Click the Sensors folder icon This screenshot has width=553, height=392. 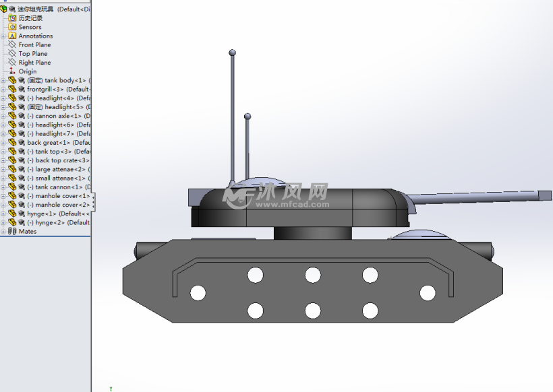coord(12,27)
